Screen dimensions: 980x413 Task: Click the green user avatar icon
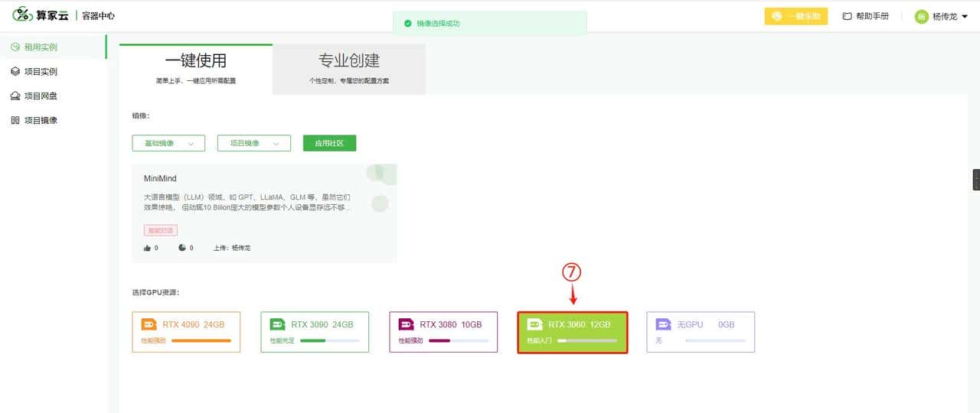coord(922,17)
